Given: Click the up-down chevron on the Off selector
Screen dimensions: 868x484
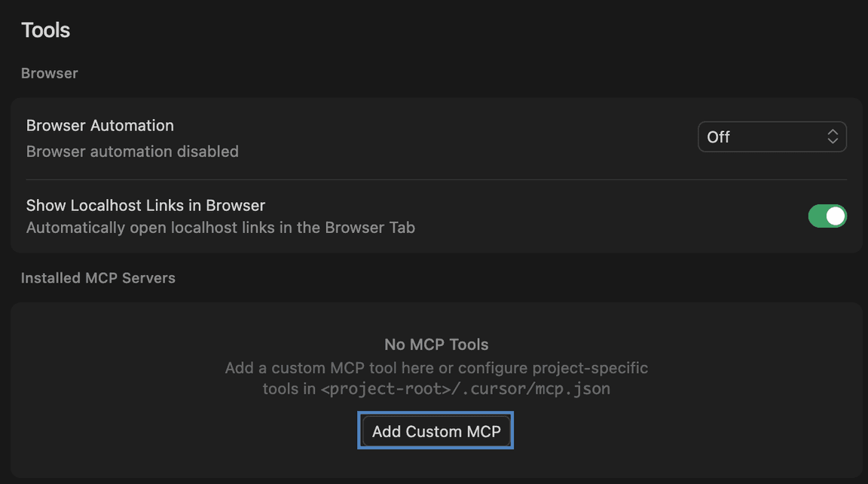Looking at the screenshot, I should [833, 136].
